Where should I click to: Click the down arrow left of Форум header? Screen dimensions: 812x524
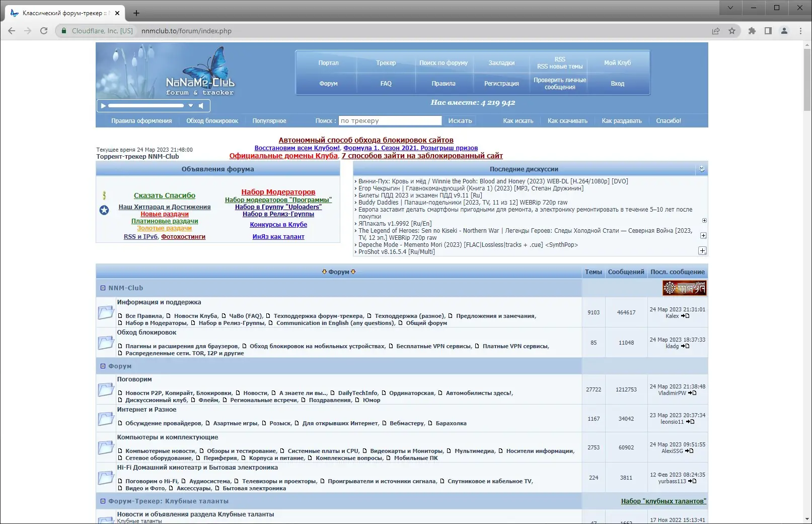point(324,272)
